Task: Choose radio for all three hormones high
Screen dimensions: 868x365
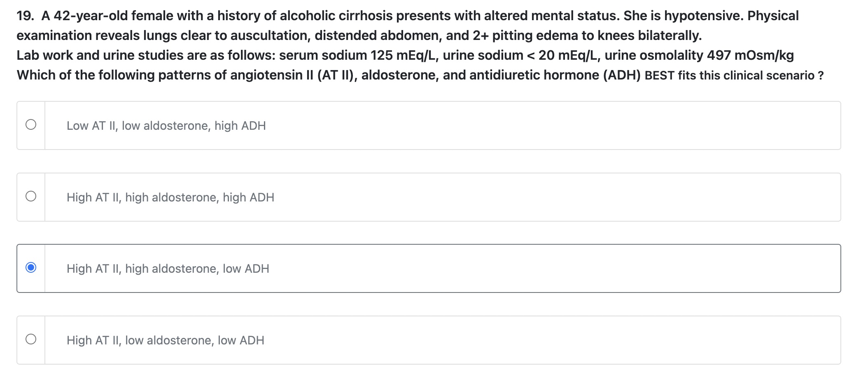Action: pos(31,196)
